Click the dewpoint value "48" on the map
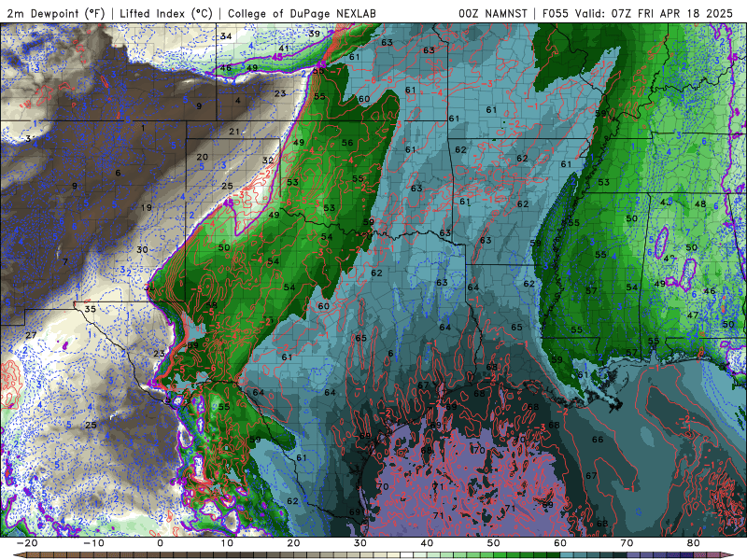747x560 pixels. 700,203
